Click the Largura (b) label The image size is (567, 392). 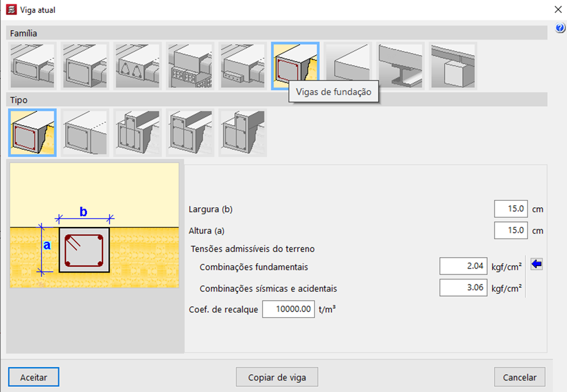(x=211, y=209)
